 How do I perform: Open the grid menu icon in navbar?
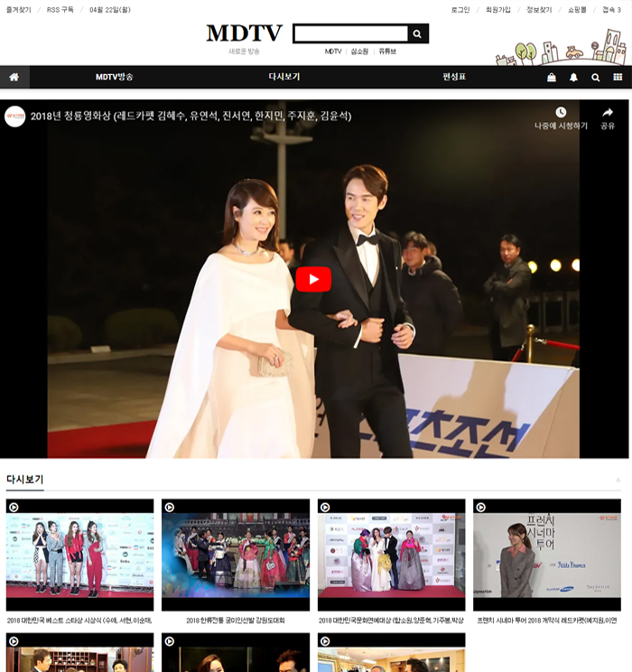point(618,78)
